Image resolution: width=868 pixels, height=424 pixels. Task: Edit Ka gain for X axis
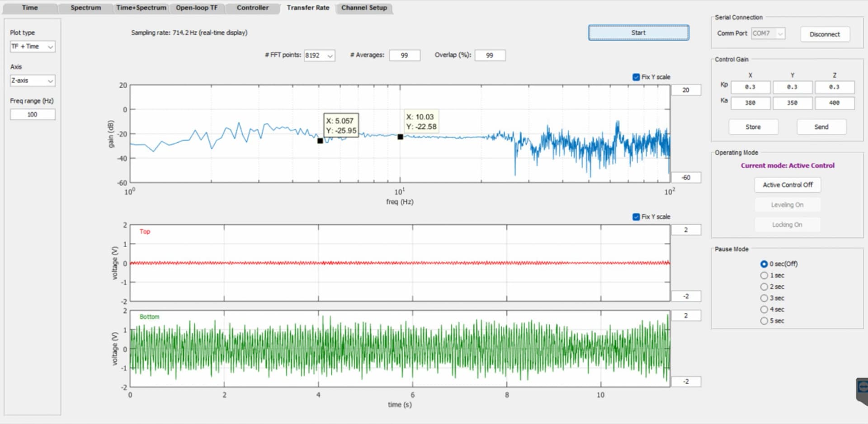[750, 103]
